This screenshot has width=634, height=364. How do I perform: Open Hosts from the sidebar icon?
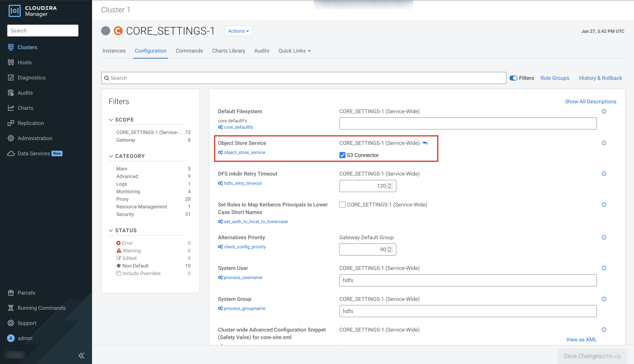click(11, 62)
